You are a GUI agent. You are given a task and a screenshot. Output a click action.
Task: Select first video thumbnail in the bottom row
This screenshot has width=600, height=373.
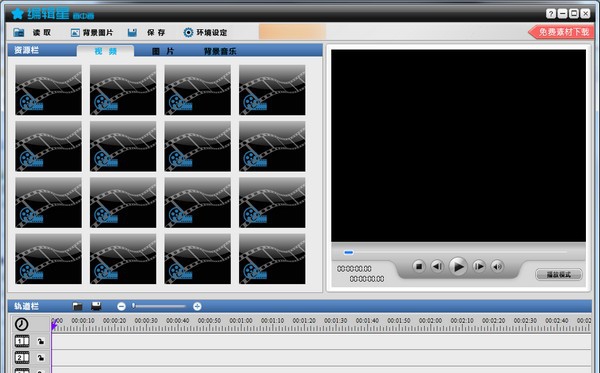pyautogui.click(x=49, y=259)
